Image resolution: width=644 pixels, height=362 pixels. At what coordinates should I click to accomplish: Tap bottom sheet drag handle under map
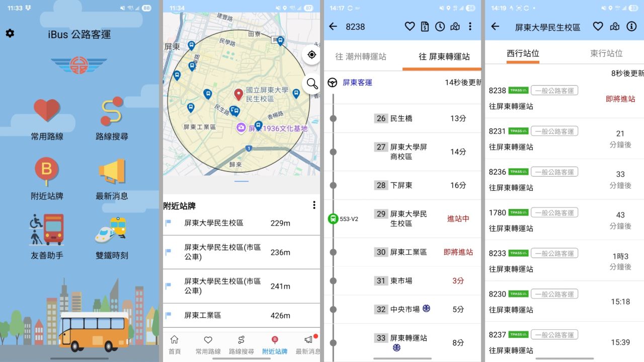(242, 181)
